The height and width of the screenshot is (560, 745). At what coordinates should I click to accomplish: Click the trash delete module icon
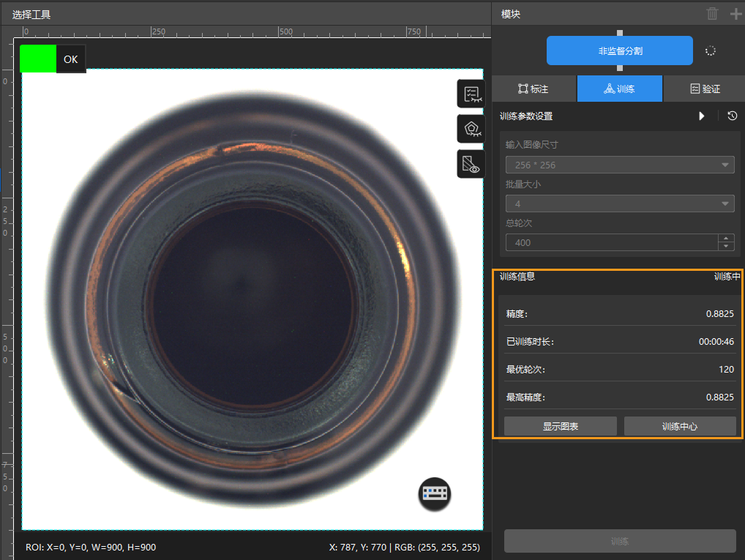click(x=712, y=14)
